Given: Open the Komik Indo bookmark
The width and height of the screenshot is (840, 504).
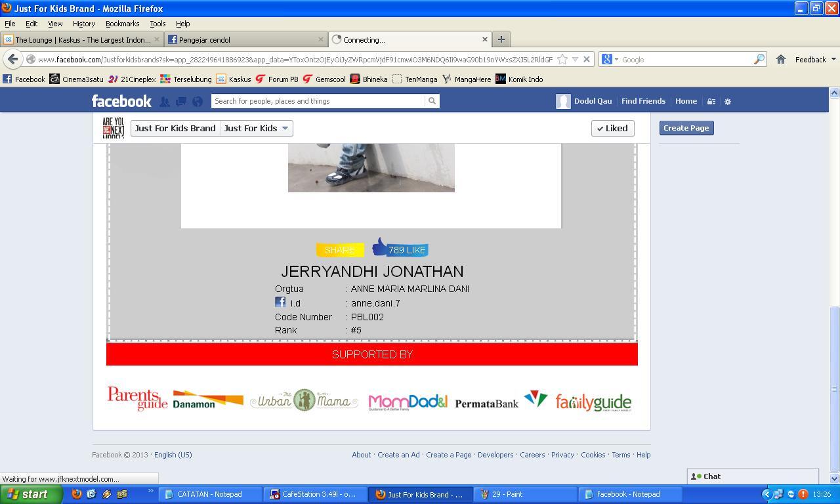Looking at the screenshot, I should tap(519, 79).
